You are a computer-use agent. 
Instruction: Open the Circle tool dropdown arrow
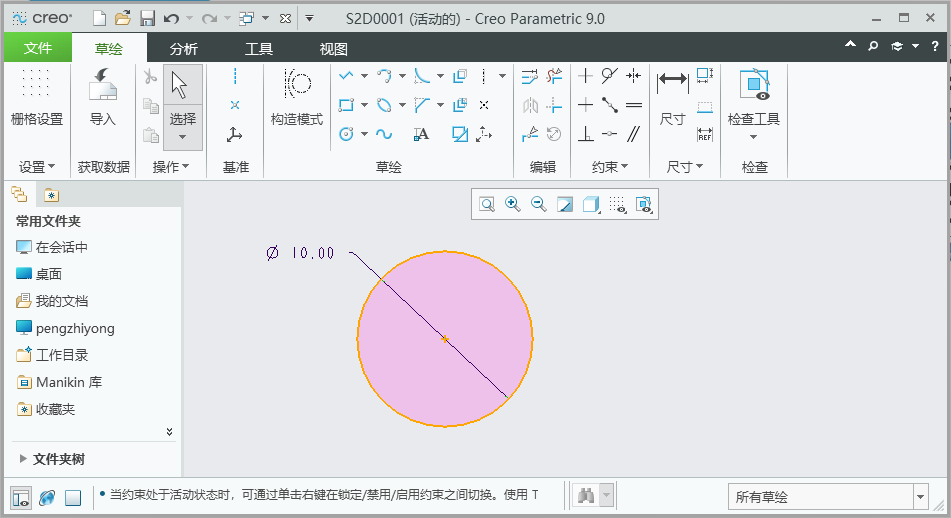365,134
